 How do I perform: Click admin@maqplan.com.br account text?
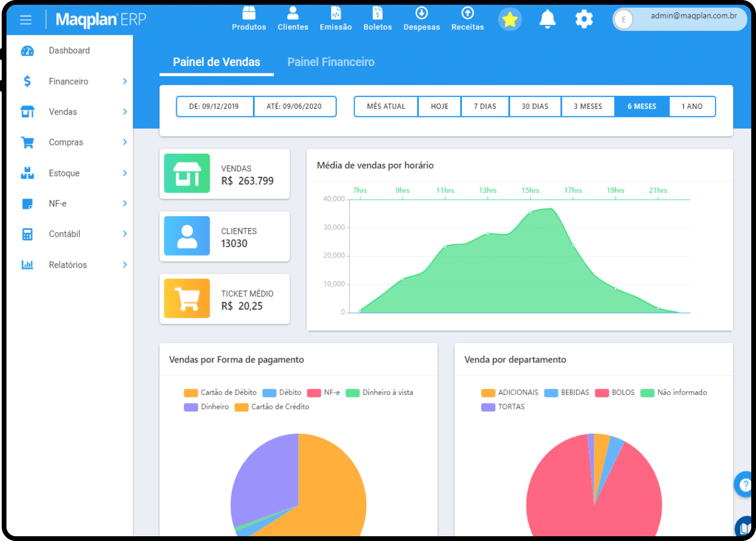coord(694,16)
